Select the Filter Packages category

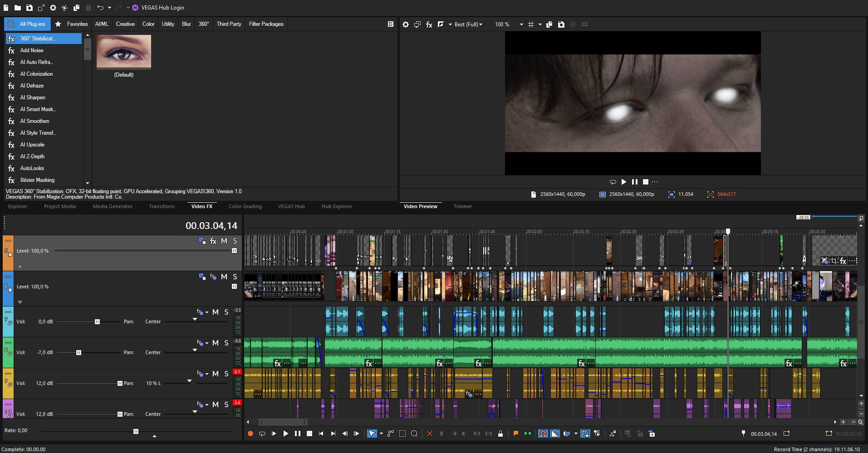point(266,24)
